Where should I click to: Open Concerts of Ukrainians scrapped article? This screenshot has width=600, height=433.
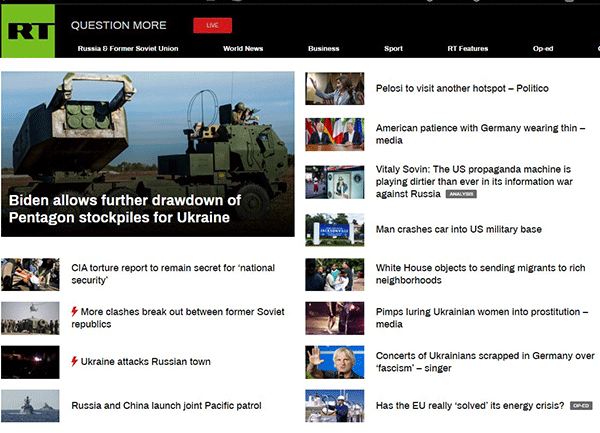[x=485, y=362]
